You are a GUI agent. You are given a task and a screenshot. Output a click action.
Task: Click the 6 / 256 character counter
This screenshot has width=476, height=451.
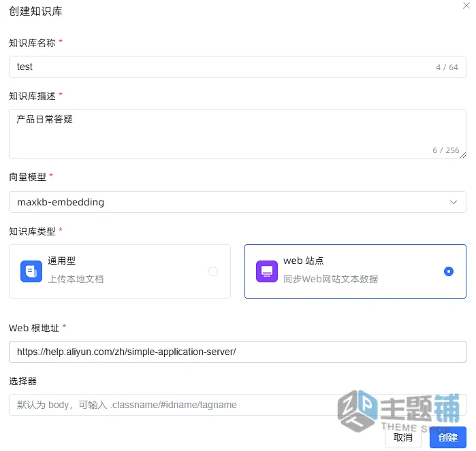coord(445,150)
